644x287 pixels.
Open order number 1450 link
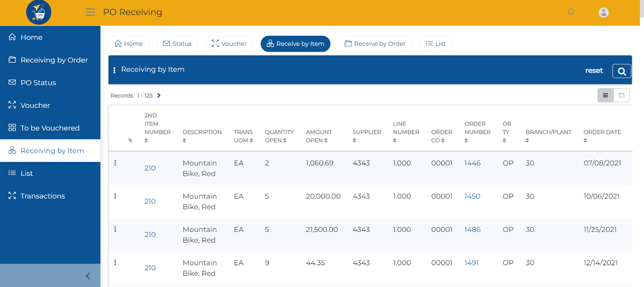[x=472, y=196]
